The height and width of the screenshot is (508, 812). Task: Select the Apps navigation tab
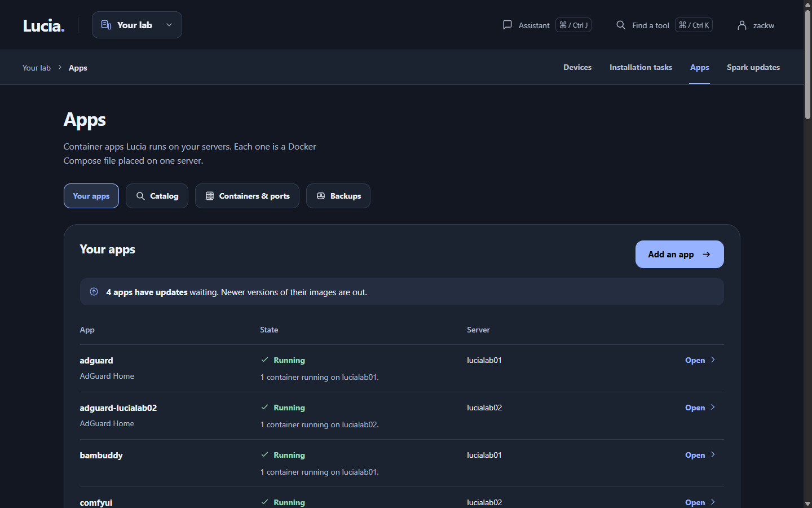tap(700, 67)
